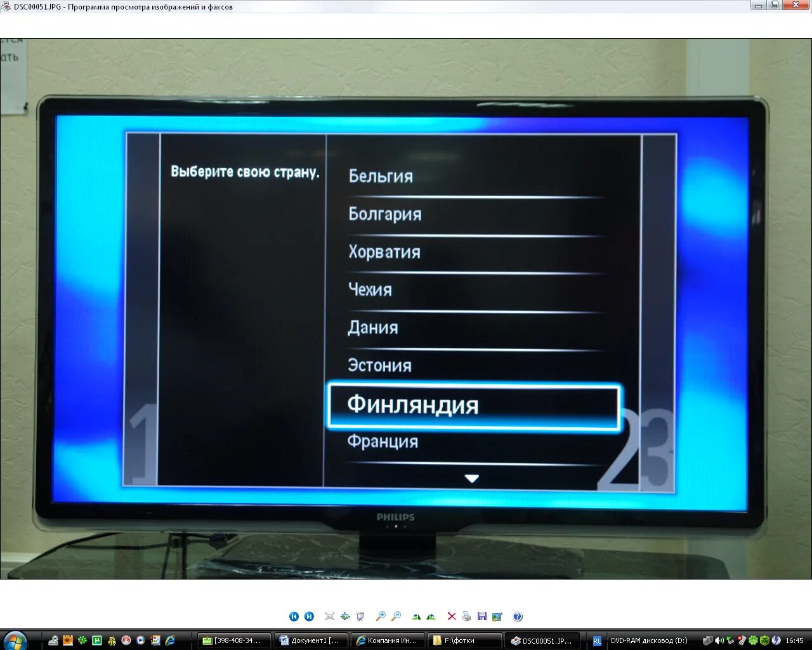Click the Best Fit toolbar icon
This screenshot has height=650, width=812.
coord(329,616)
